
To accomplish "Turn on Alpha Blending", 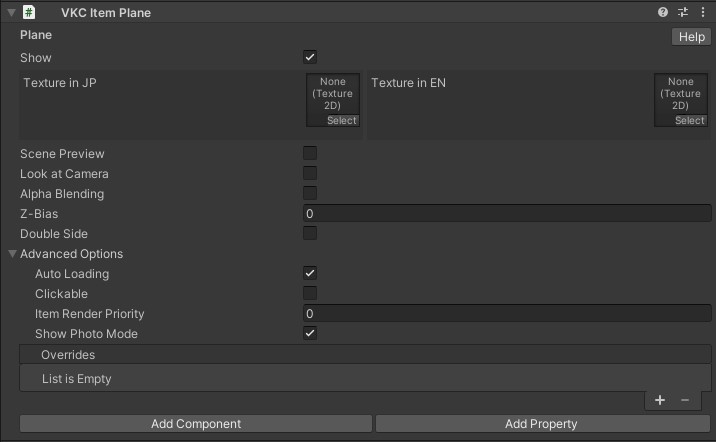I will 310,194.
